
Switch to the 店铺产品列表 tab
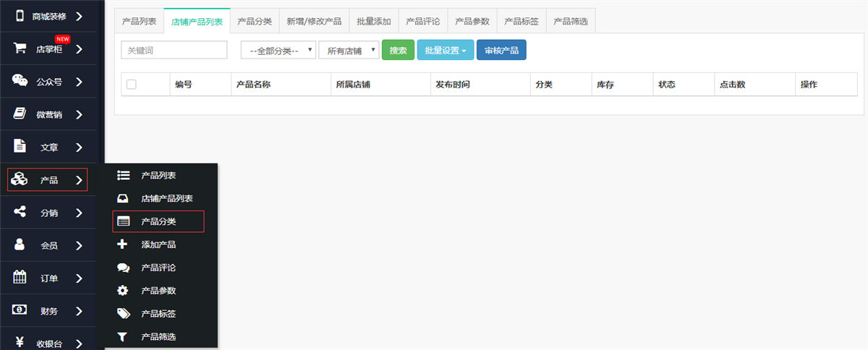click(197, 22)
